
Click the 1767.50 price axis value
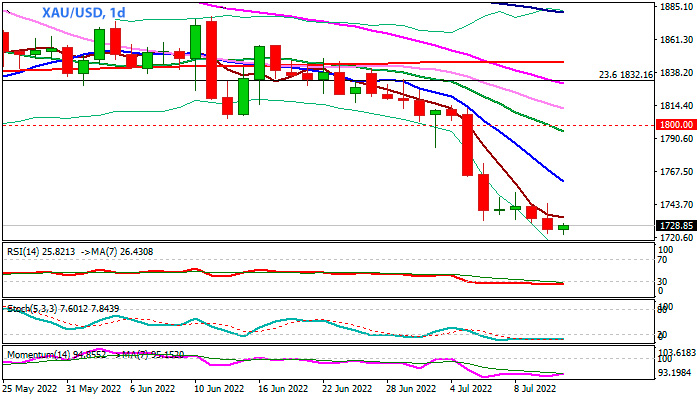pyautogui.click(x=676, y=172)
